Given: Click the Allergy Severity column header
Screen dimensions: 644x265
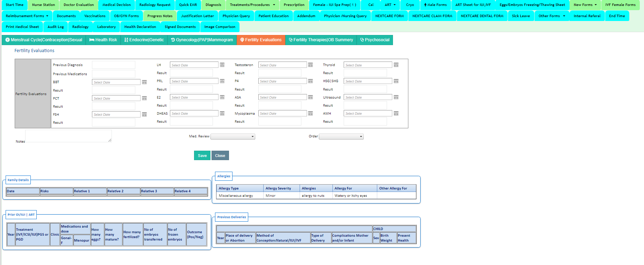Looking at the screenshot, I should [281, 188].
